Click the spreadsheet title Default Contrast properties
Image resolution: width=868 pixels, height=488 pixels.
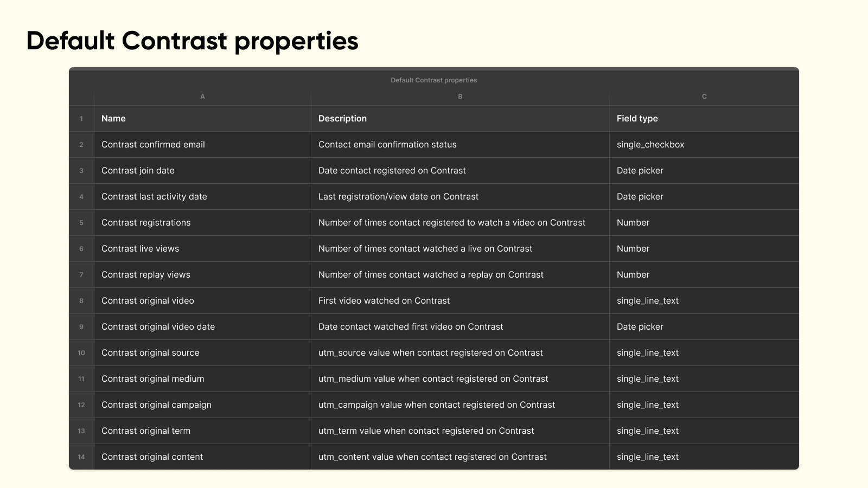point(433,80)
